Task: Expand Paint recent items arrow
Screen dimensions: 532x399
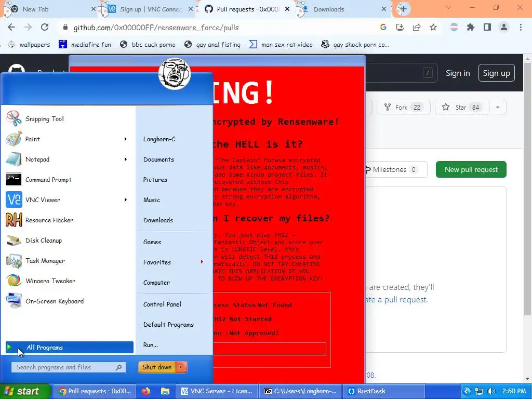Action: coord(126,139)
